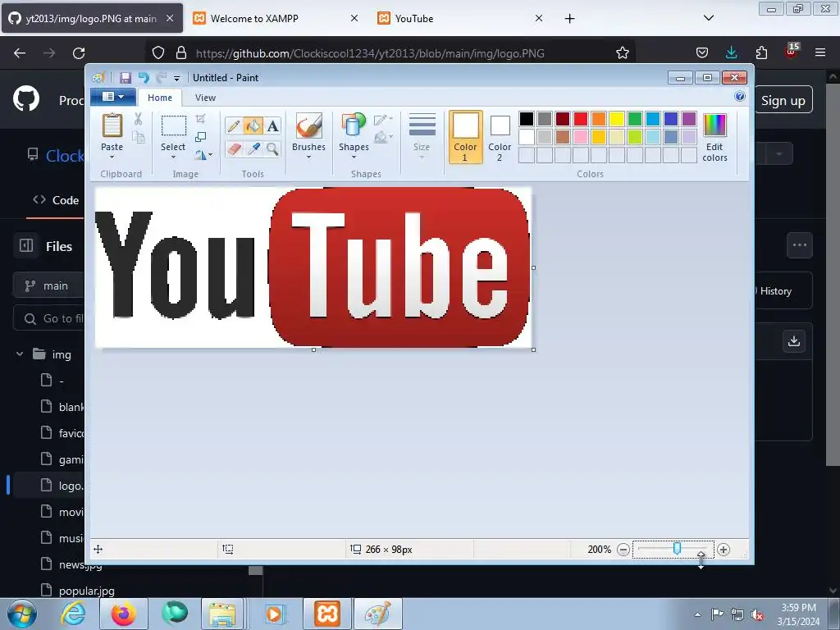Click the Resize icon in Image group

click(x=200, y=137)
